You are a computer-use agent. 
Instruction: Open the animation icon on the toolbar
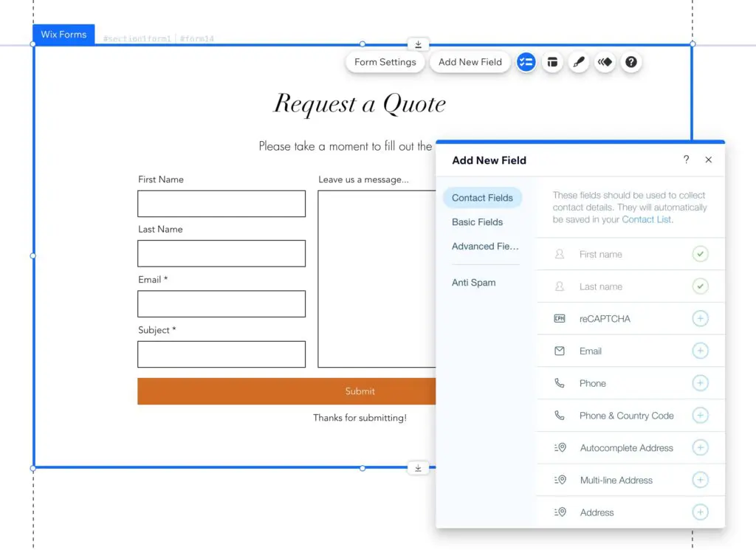point(605,62)
